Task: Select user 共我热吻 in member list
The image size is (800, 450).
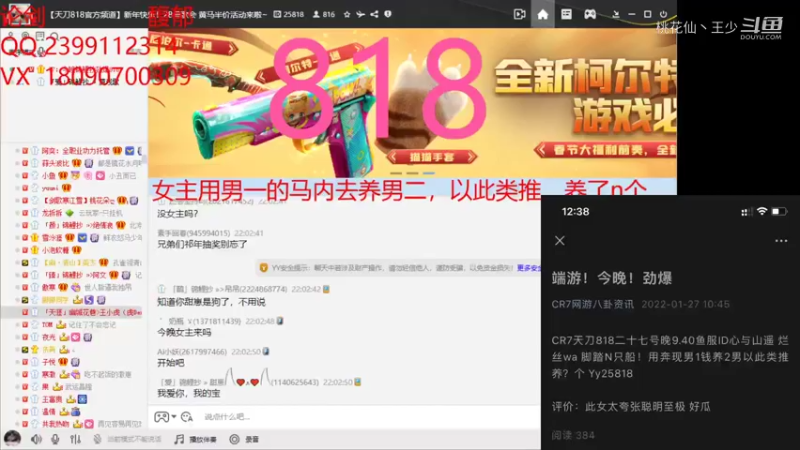Action: 55,424
